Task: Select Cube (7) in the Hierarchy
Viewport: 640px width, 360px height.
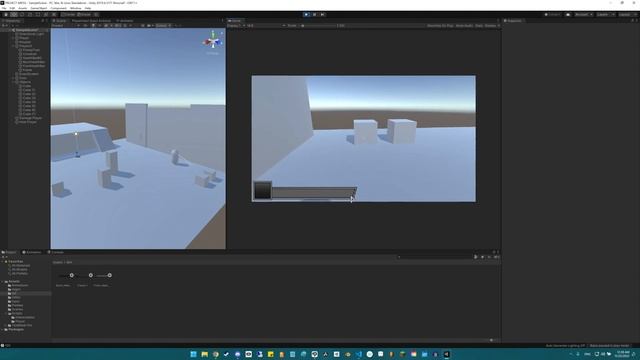Action: point(29,114)
